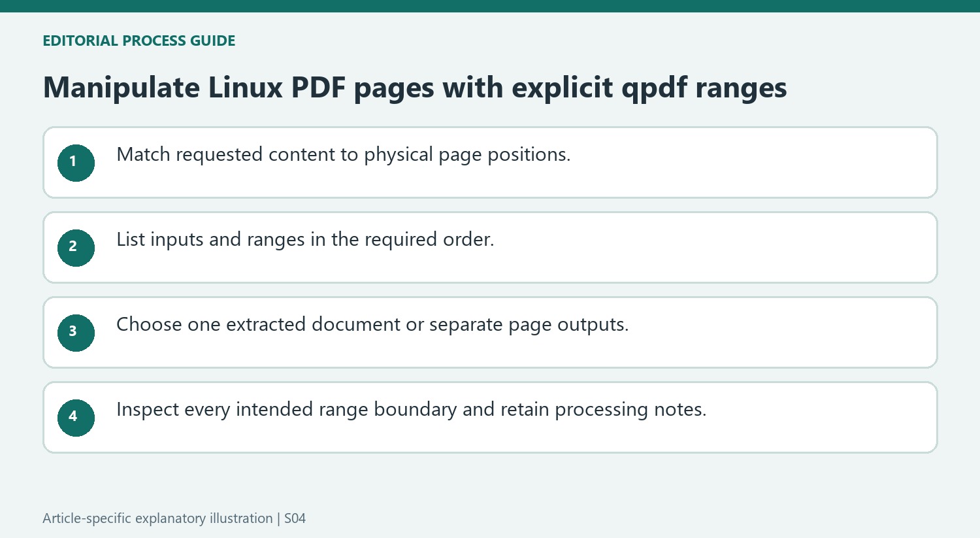Screen dimensions: 980x538
Task: Click the step 2 number badge
Action: tap(76, 248)
